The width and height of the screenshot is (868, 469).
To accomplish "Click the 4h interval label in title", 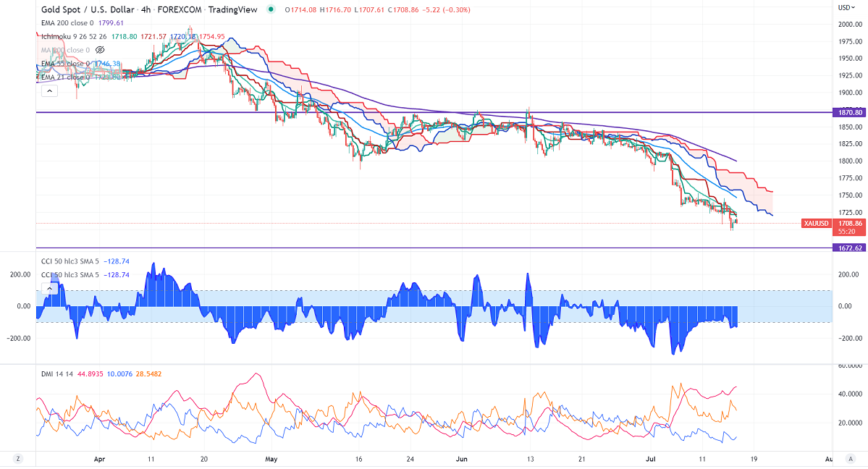I will pos(145,9).
